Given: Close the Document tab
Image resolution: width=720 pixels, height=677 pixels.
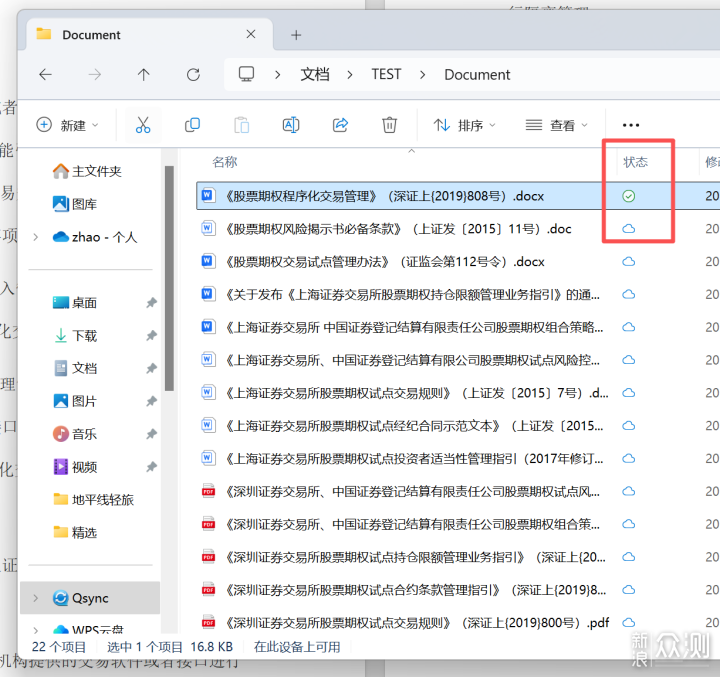Looking at the screenshot, I should pyautogui.click(x=251, y=34).
